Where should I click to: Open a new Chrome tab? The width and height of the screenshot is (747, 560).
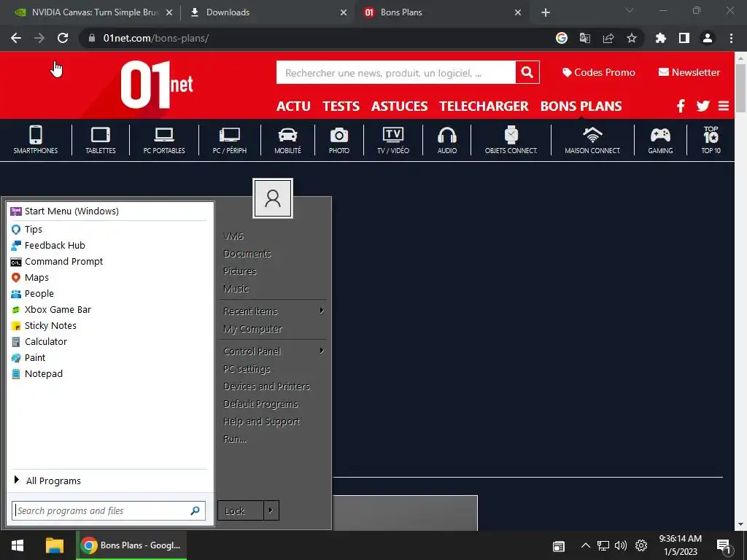pyautogui.click(x=546, y=12)
